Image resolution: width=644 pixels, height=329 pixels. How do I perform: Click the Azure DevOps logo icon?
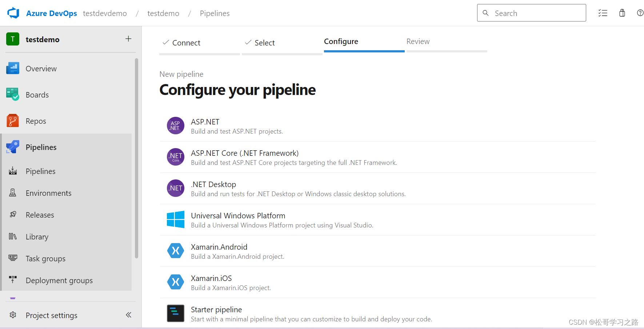click(13, 13)
